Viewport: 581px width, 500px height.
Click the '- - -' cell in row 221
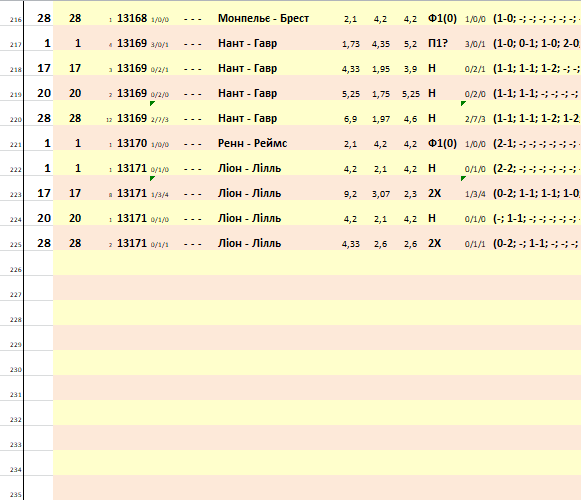[x=193, y=144]
